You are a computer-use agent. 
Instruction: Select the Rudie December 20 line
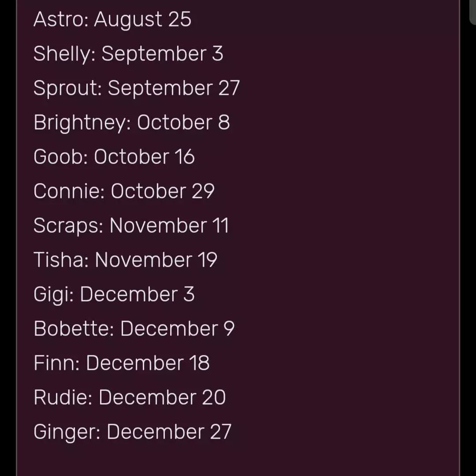pos(130,398)
